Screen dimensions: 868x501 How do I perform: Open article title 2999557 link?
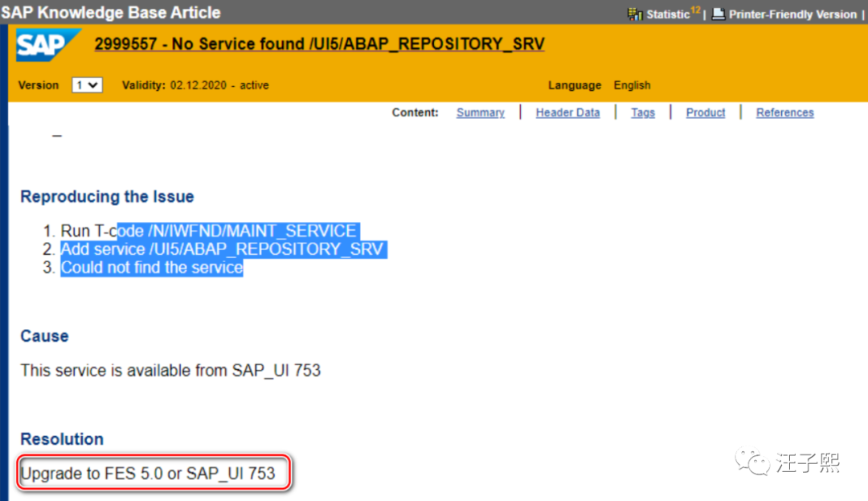click(319, 43)
